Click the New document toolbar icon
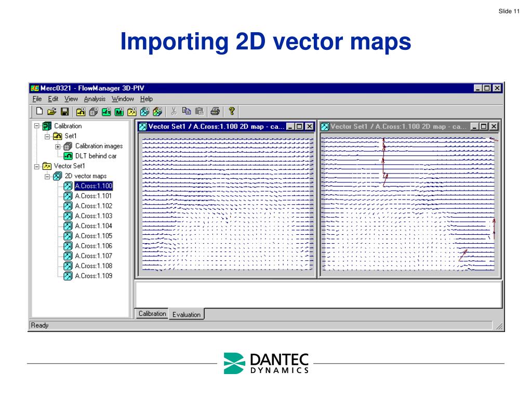Viewport: 532px width, 399px height. pyautogui.click(x=39, y=111)
